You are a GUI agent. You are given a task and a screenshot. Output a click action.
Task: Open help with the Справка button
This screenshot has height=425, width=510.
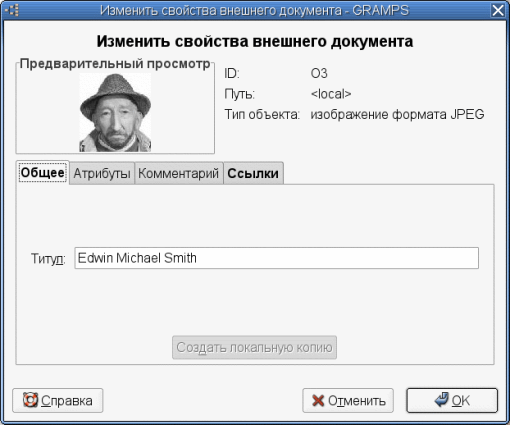58,400
